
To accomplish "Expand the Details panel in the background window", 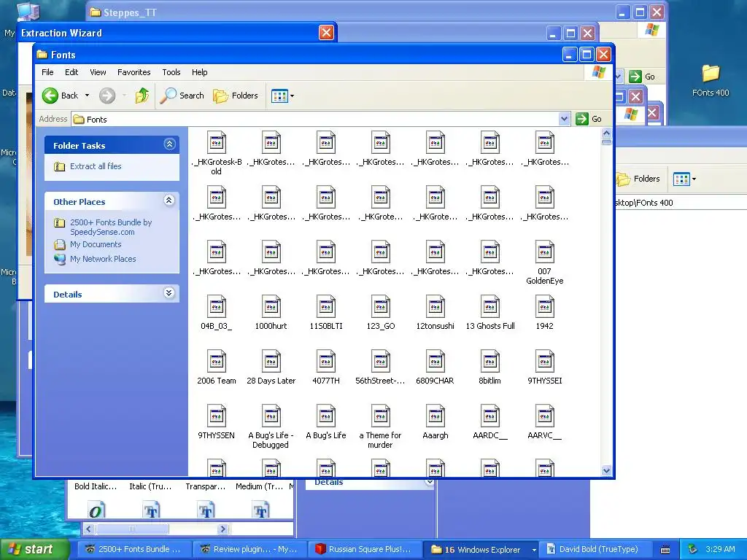I will tap(429, 482).
